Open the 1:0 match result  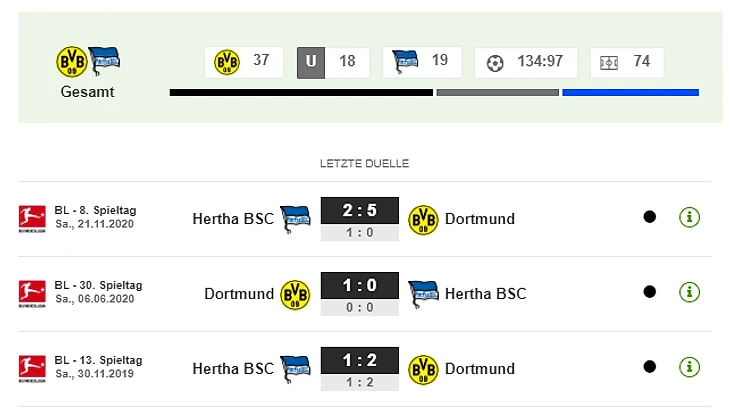359,285
